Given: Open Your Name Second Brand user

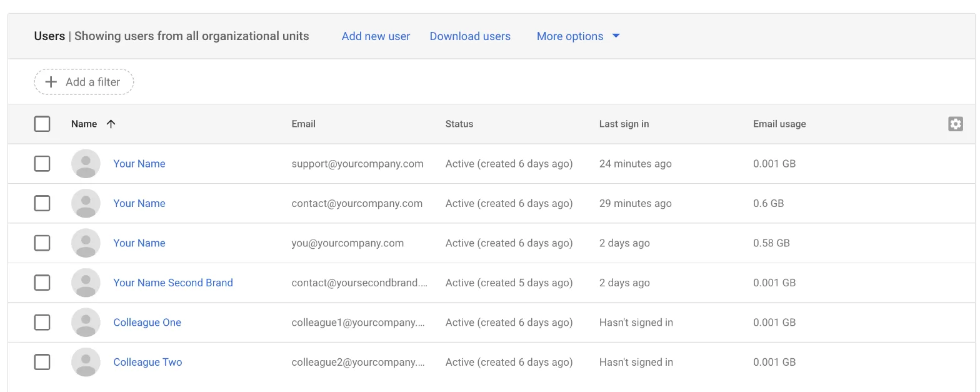Looking at the screenshot, I should tap(173, 283).
